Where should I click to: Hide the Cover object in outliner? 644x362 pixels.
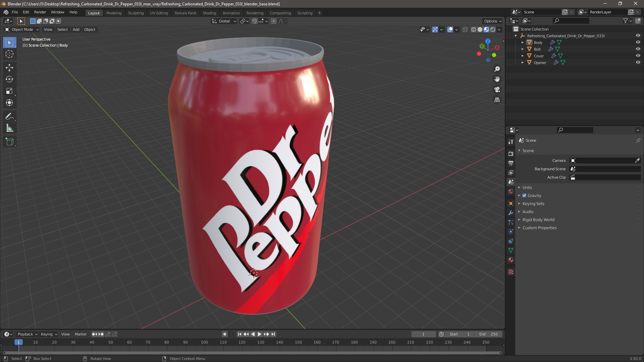(x=638, y=56)
